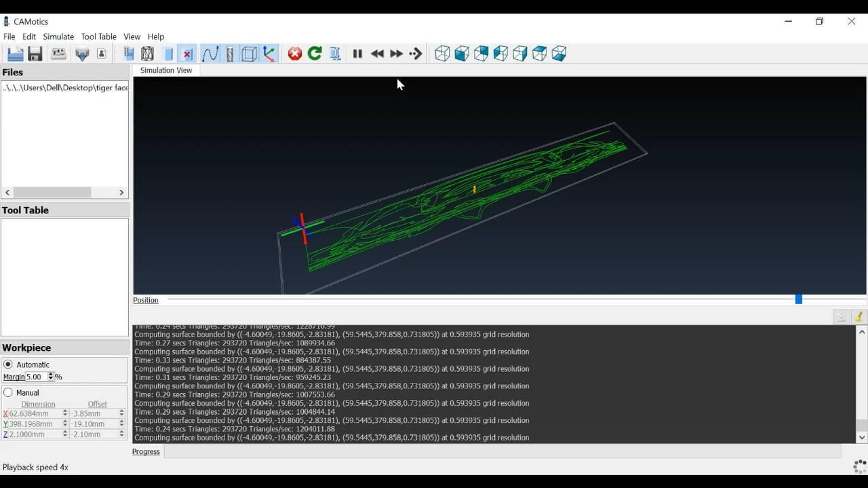Stop the running simulation
Image resolution: width=868 pixels, height=488 pixels.
pyautogui.click(x=294, y=54)
